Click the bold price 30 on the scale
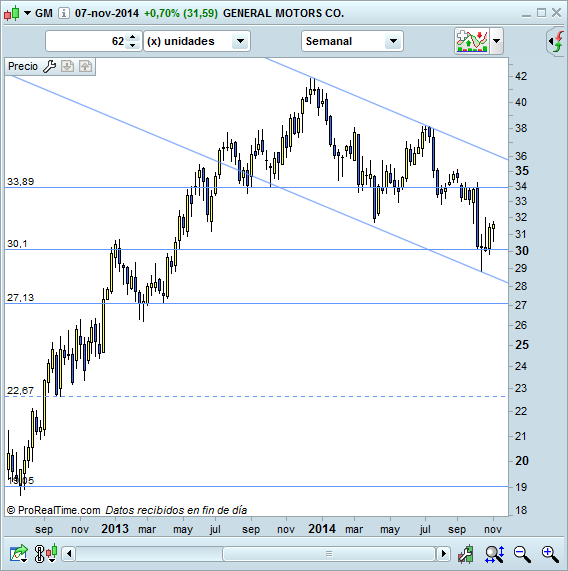The width and height of the screenshot is (568, 571). pos(522,251)
